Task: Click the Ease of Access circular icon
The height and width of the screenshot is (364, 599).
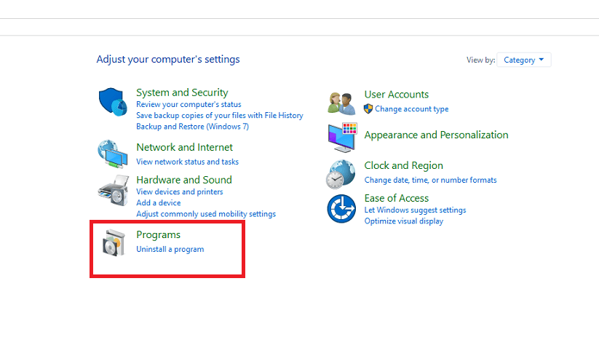Action: [x=341, y=208]
